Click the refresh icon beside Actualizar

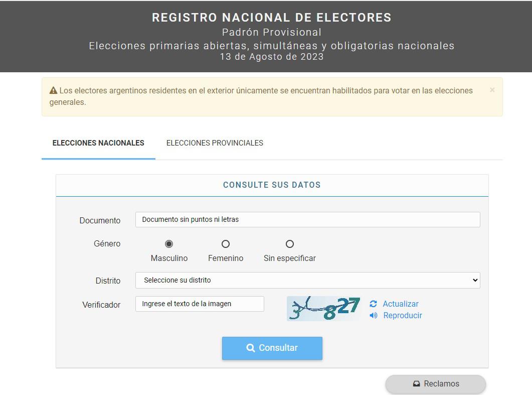click(373, 304)
